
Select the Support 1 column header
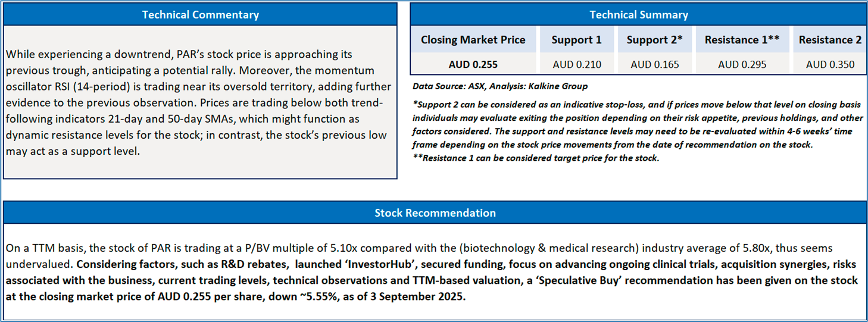tap(576, 40)
